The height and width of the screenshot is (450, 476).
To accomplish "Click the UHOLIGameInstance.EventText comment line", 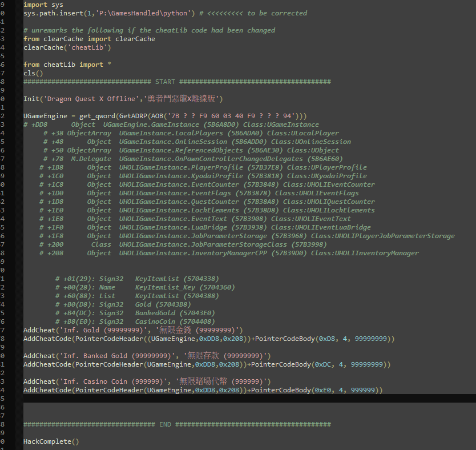I will (195, 219).
